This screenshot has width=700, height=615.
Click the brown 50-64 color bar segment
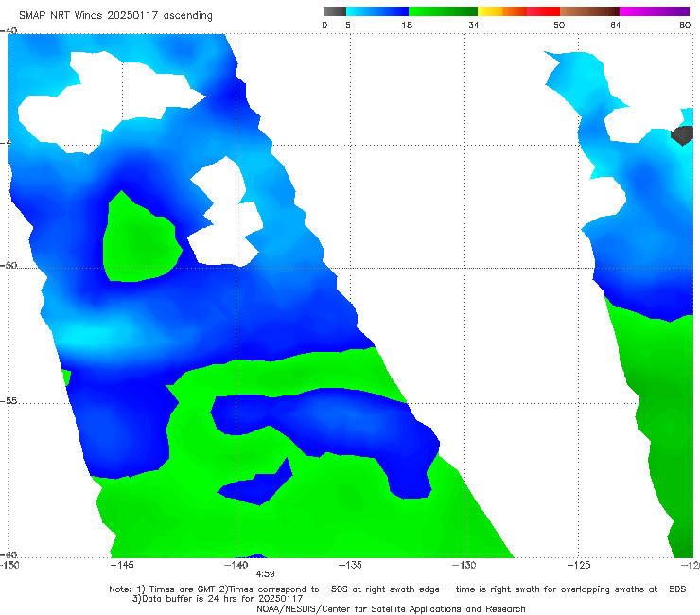coord(589,11)
